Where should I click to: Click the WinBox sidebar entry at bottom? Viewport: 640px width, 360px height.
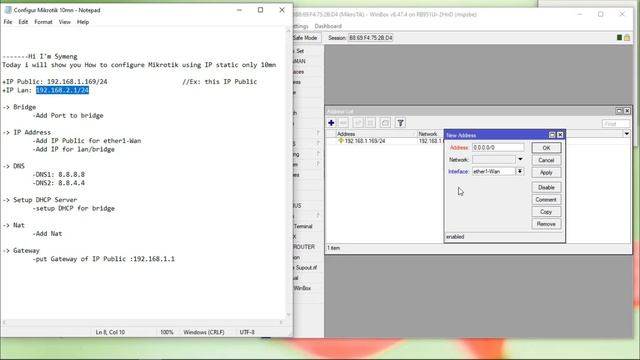coord(302,288)
